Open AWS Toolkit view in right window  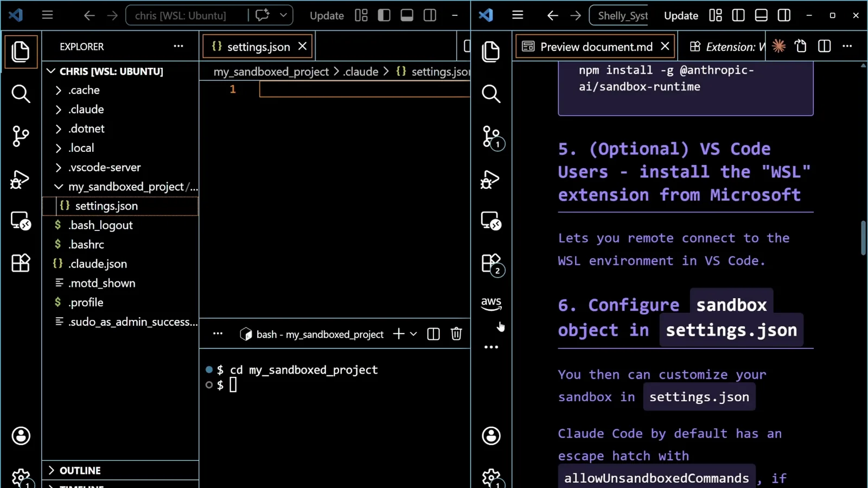click(x=491, y=303)
